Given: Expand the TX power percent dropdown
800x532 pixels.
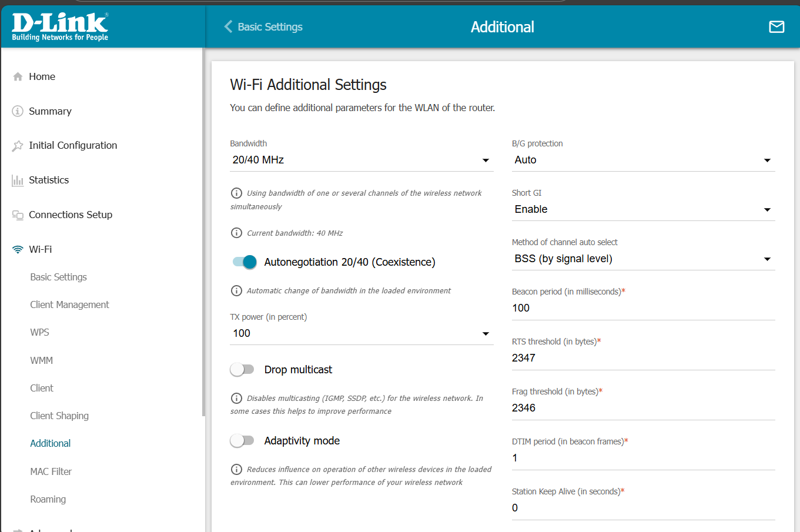Looking at the screenshot, I should [x=361, y=333].
